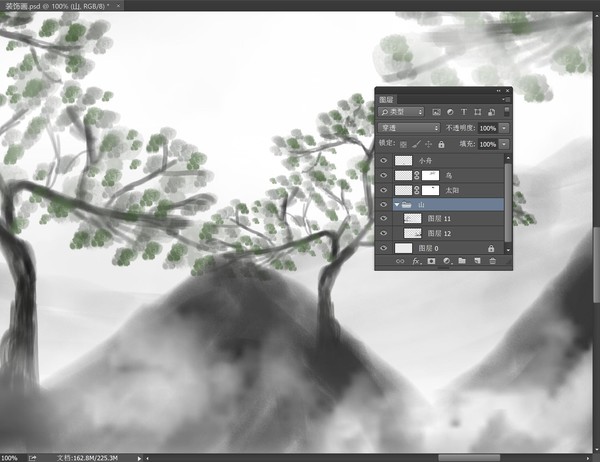Filter layers by type (T) icon
Image resolution: width=600 pixels, height=462 pixels.
[464, 112]
